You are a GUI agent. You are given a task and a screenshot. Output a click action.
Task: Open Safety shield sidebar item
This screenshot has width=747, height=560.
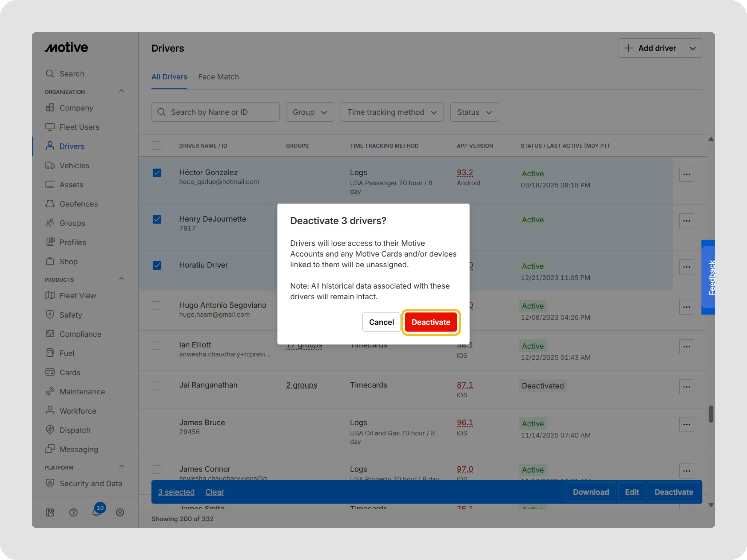point(71,315)
